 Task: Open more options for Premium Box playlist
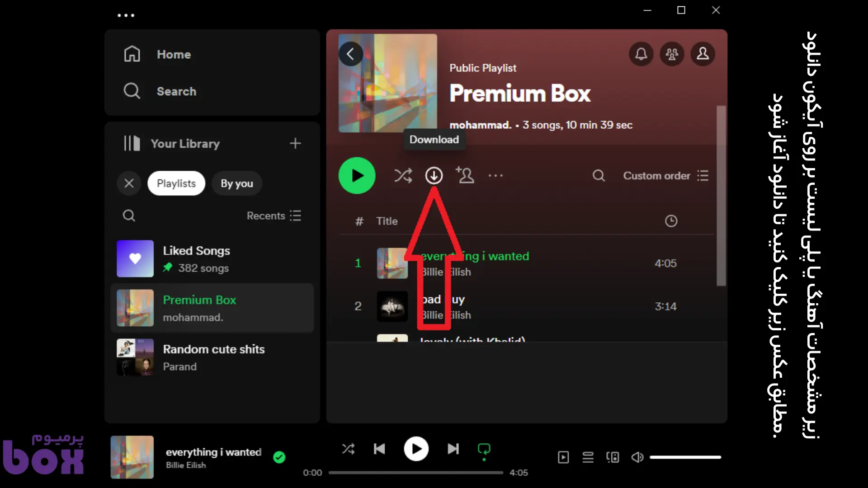(495, 176)
